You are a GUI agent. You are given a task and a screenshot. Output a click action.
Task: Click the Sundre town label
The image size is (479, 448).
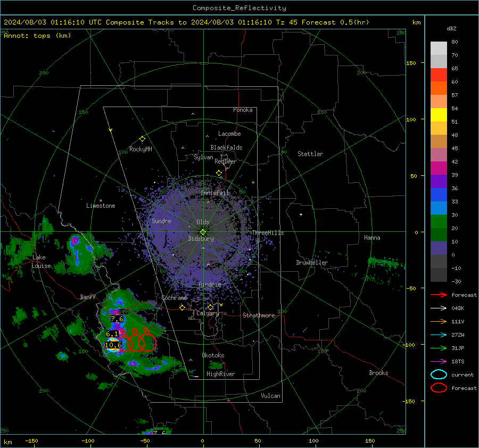(x=161, y=221)
